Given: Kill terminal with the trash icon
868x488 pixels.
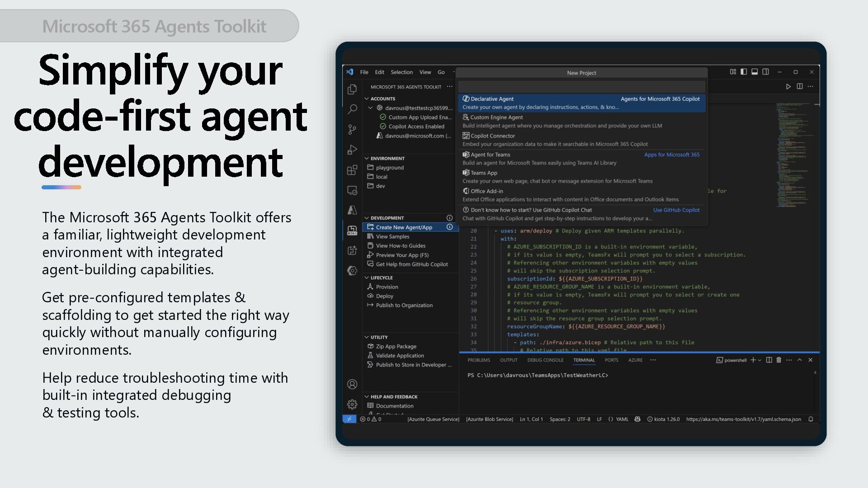Looking at the screenshot, I should pos(778,360).
